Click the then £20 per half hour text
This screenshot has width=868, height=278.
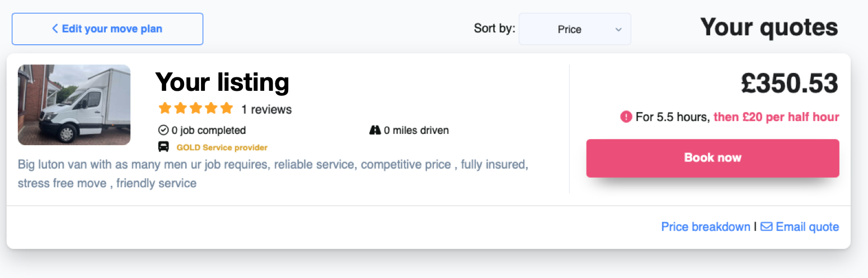[776, 117]
